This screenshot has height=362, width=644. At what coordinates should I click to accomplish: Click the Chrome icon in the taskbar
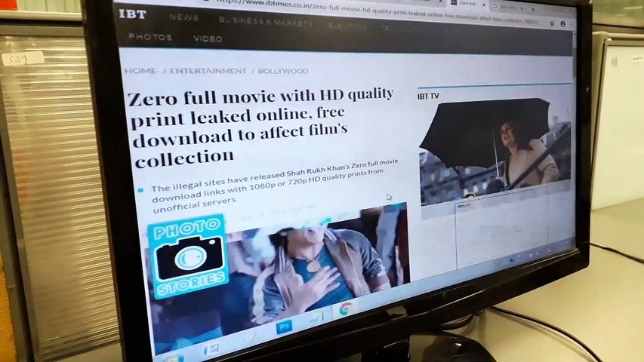pos(346,308)
